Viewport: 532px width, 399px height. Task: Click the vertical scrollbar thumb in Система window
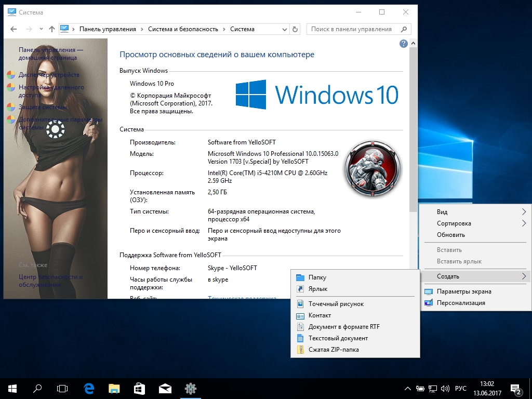coord(413,129)
